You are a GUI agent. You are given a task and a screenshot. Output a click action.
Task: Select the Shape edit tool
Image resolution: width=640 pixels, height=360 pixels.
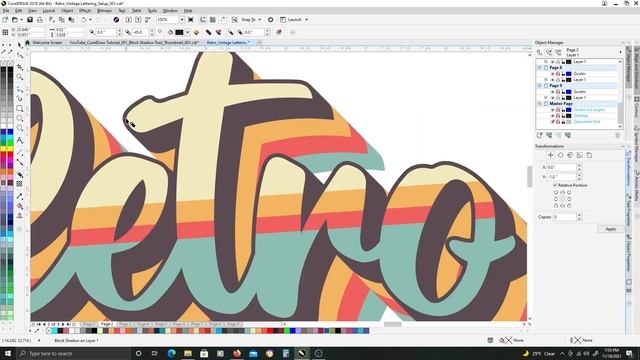click(20, 55)
